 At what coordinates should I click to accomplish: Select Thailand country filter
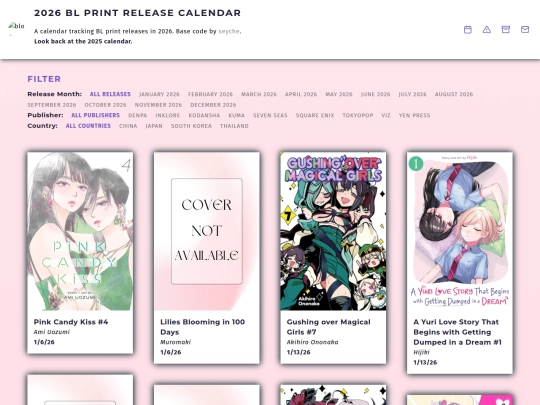click(234, 126)
